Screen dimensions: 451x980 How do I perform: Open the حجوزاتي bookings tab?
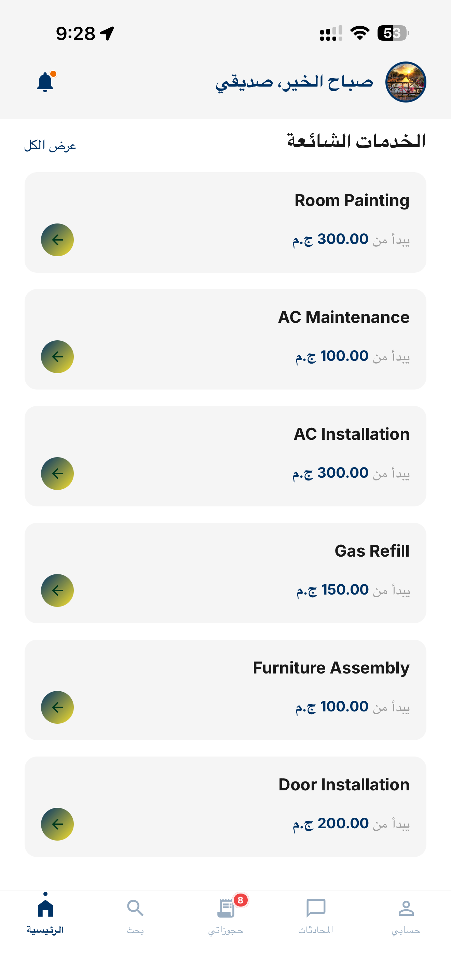(225, 916)
